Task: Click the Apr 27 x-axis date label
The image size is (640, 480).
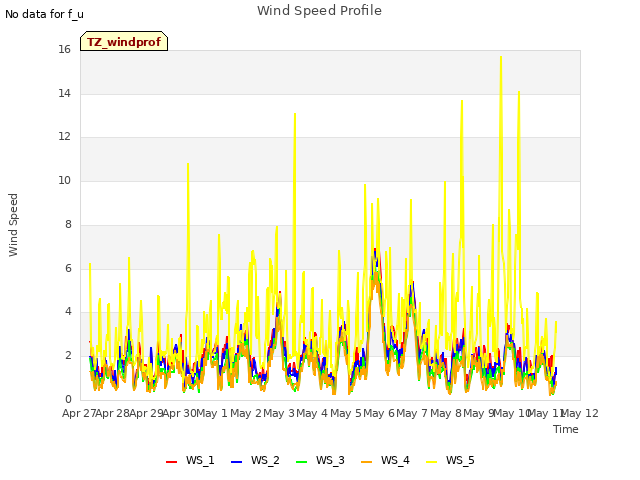Action: [78, 413]
